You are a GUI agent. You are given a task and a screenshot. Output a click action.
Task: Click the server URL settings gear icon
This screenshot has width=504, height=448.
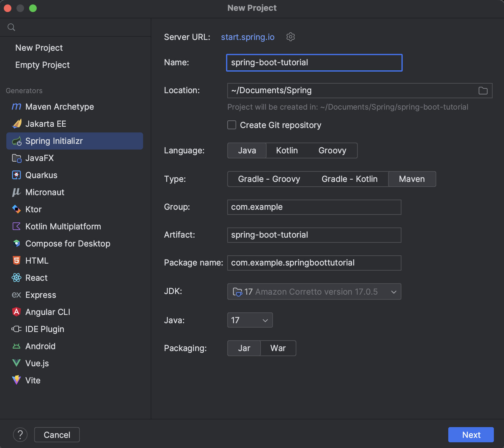290,37
